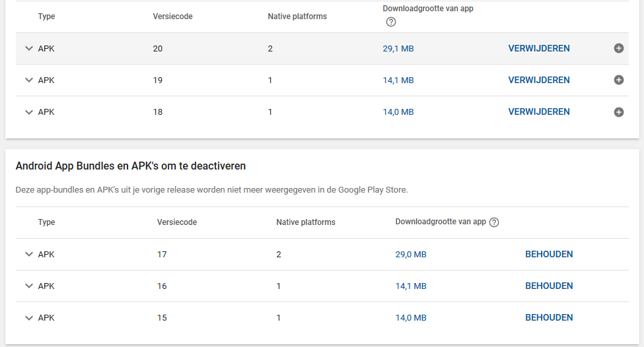The image size is (644, 347).
Task: Open the 29,1 MB download size link
Action: coord(398,48)
